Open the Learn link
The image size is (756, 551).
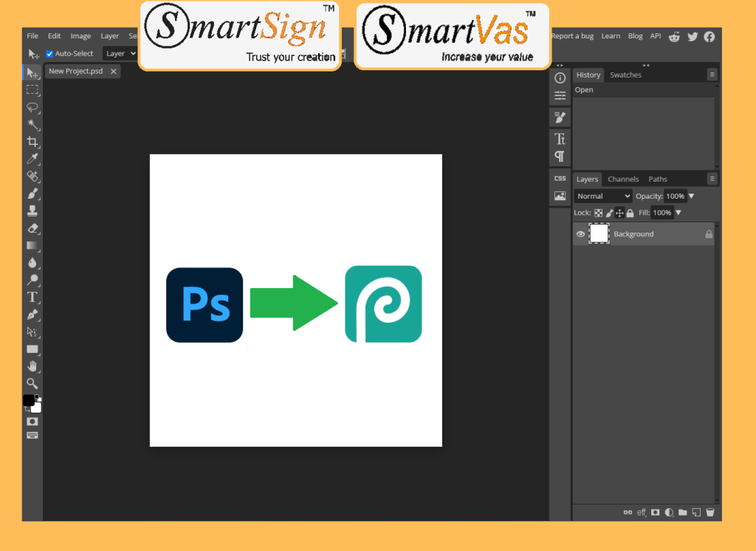[x=611, y=35]
